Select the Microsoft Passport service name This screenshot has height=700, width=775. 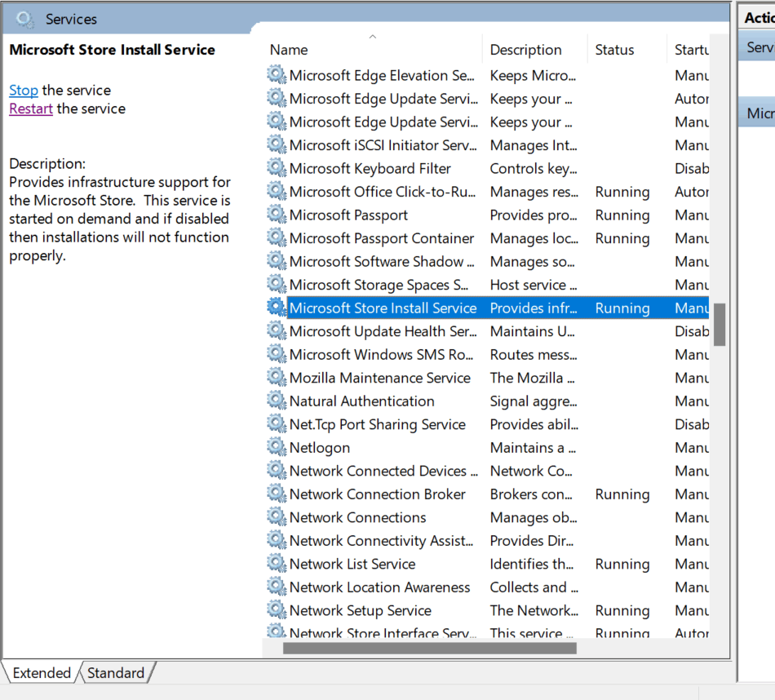tap(348, 215)
